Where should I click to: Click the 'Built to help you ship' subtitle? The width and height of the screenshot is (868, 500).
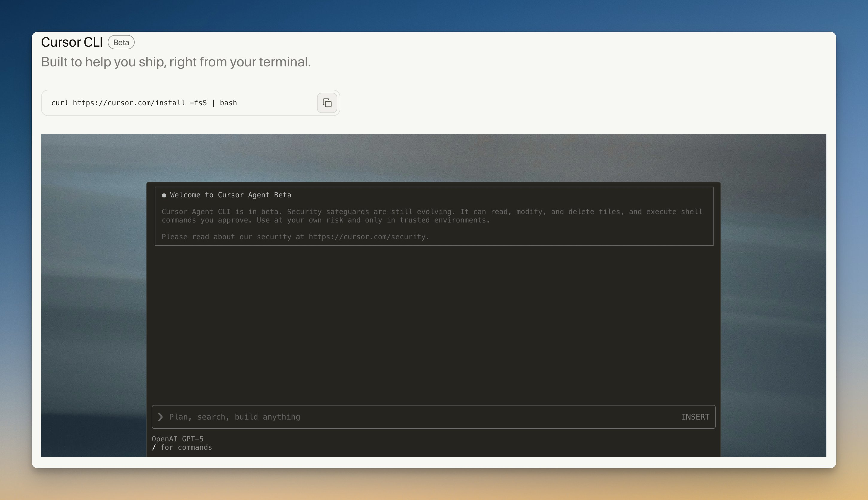176,62
